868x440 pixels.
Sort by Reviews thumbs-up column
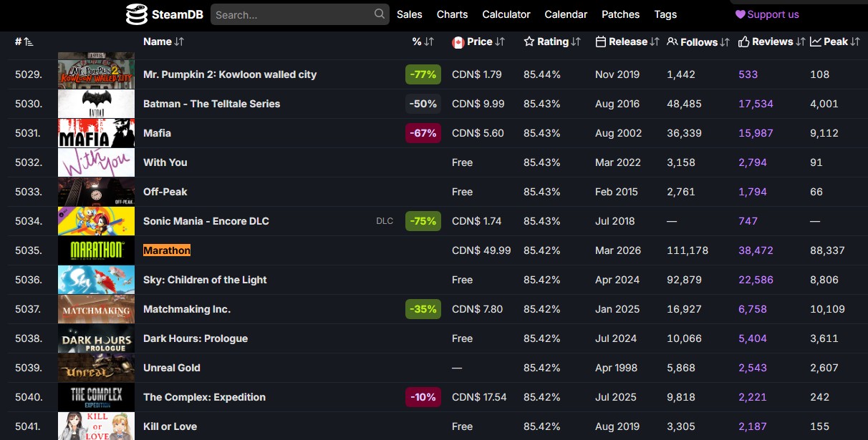(x=772, y=41)
